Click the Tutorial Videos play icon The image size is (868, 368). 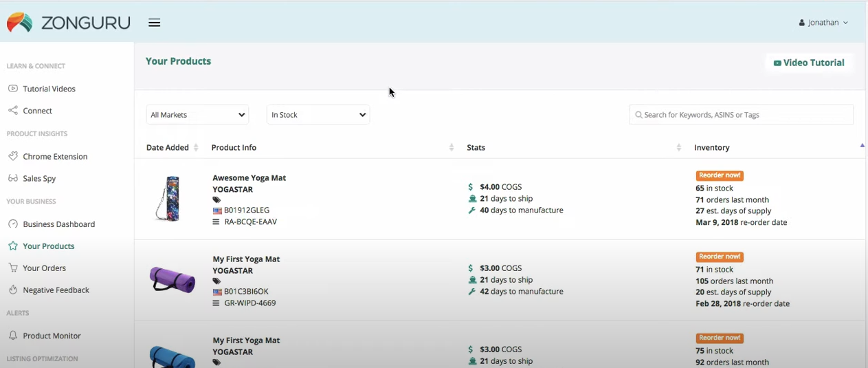pyautogui.click(x=13, y=89)
